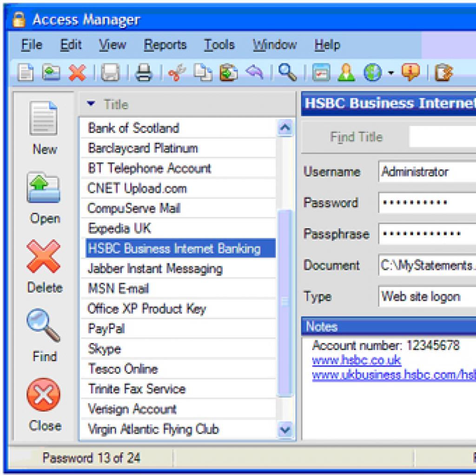Click the Type field showing Web site logon
Viewport: 476px width, 476px height.
pyautogui.click(x=427, y=296)
